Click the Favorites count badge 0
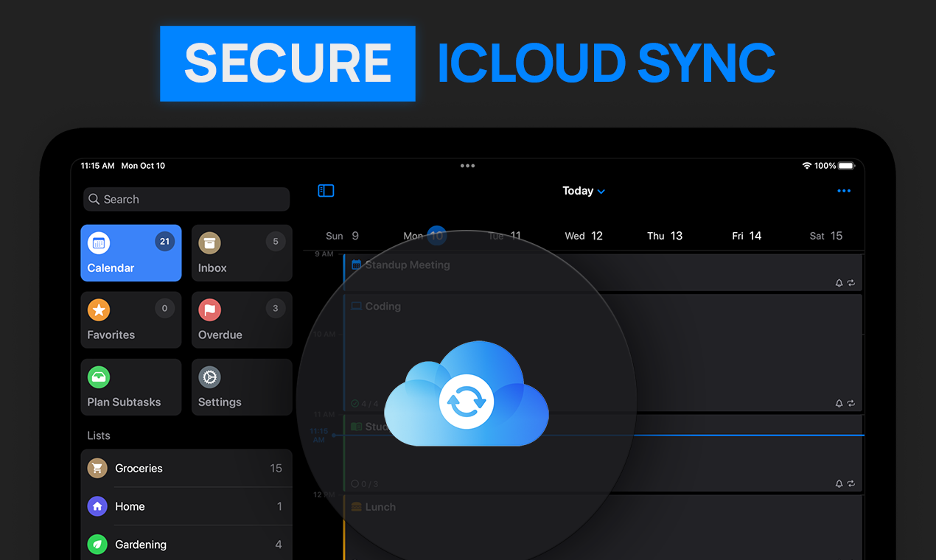This screenshot has height=560, width=936. click(164, 309)
